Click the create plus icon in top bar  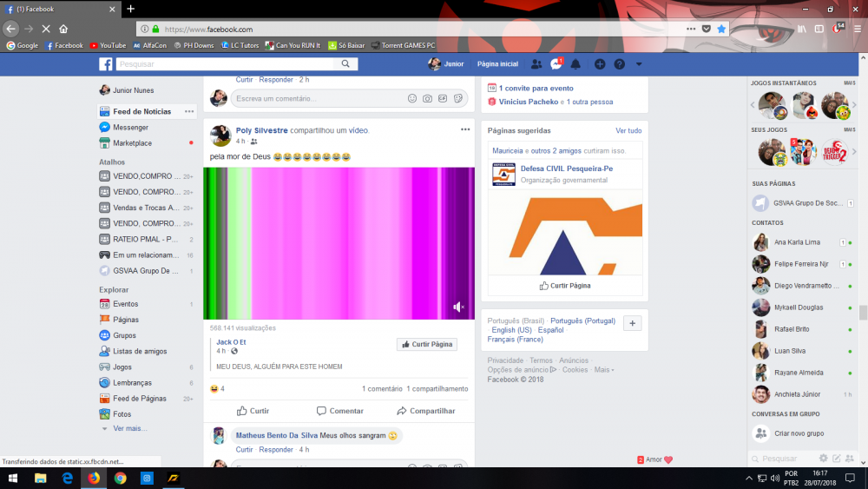click(x=600, y=64)
